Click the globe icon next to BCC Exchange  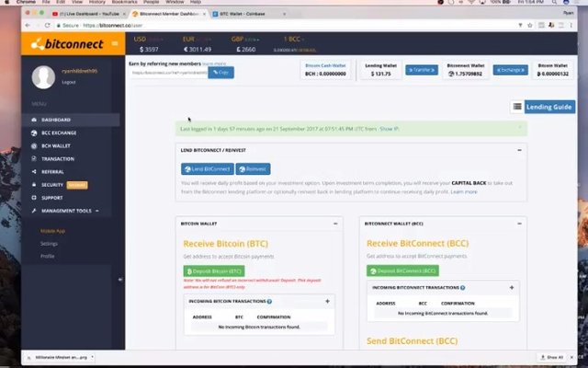point(34,132)
